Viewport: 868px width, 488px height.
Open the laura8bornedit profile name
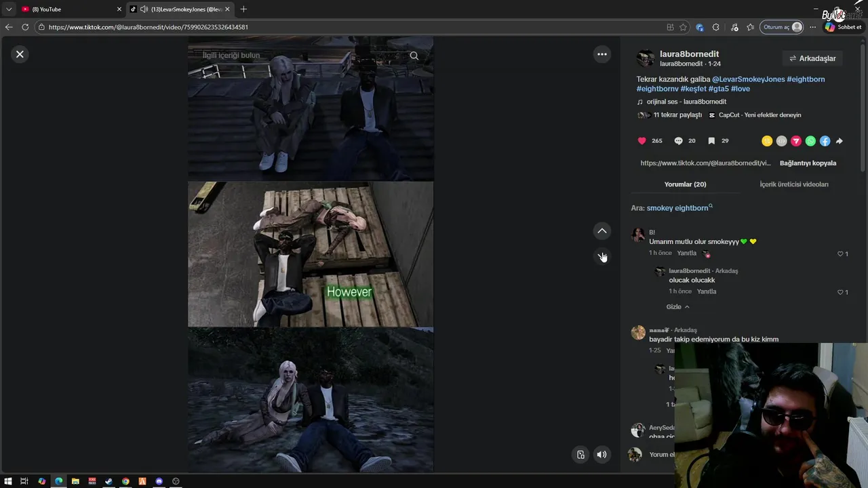tap(689, 54)
